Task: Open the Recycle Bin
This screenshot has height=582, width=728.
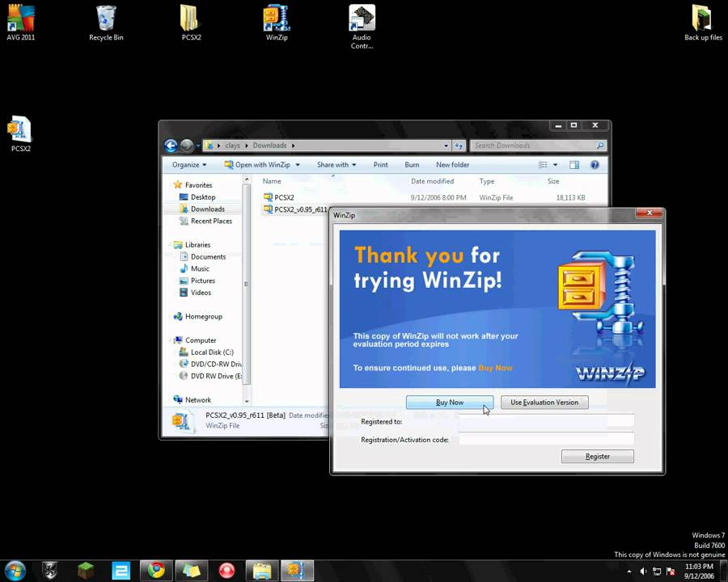Action: point(106,19)
